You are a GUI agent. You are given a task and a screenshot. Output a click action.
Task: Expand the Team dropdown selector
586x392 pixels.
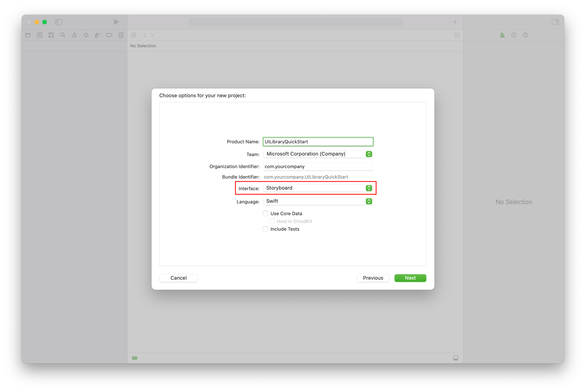point(369,154)
